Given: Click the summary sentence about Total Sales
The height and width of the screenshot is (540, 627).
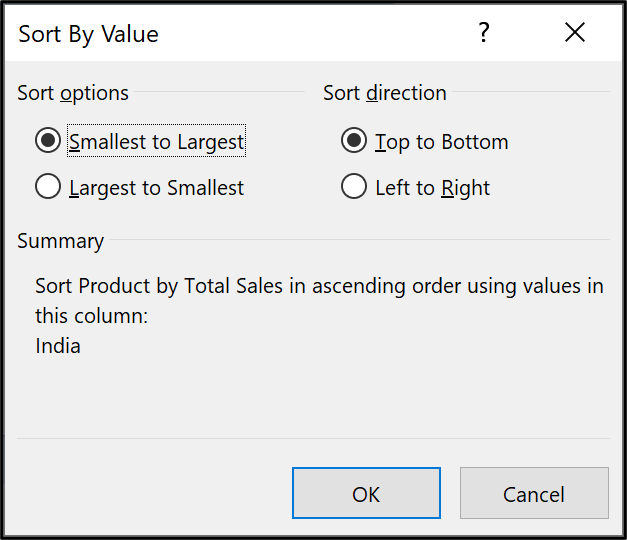Looking at the screenshot, I should point(319,286).
